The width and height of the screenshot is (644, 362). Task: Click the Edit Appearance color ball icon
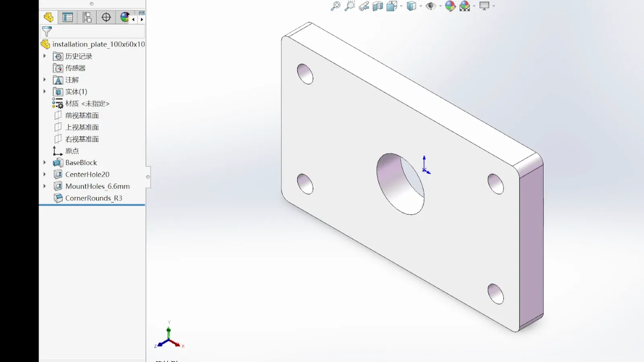450,6
